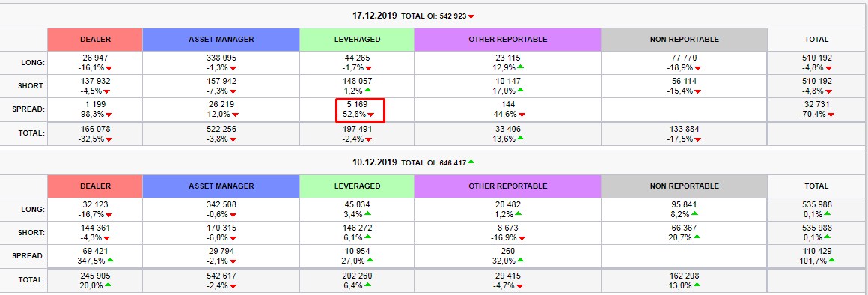Select the NON REPORTABLE header in the 17.12.2019 table
This screenshot has width=868, height=295.
click(684, 39)
